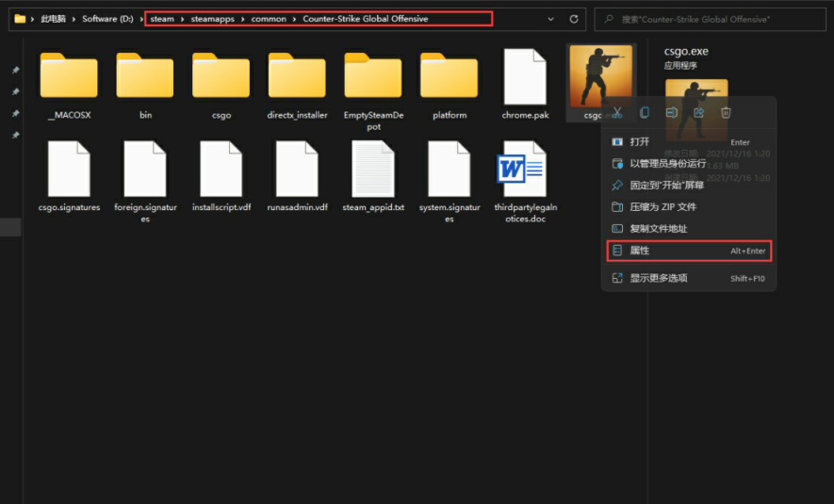Select the csgo folder icon

click(x=221, y=75)
